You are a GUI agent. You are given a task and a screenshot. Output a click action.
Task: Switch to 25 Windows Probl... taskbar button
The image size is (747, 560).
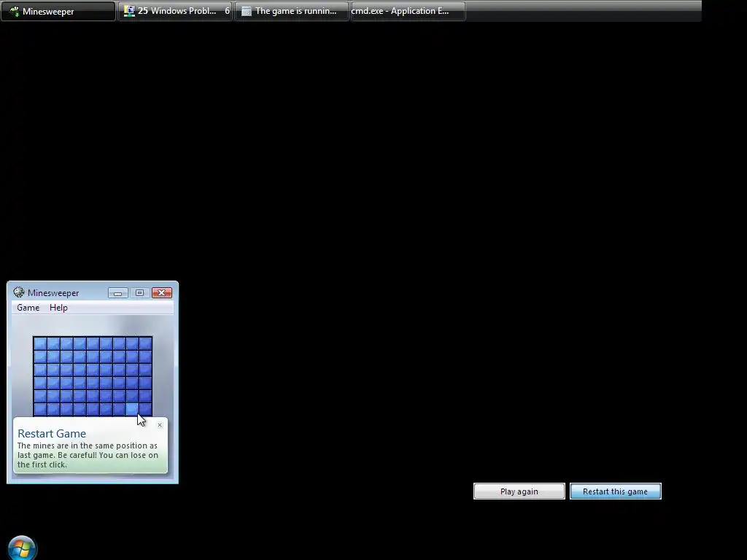[175, 11]
